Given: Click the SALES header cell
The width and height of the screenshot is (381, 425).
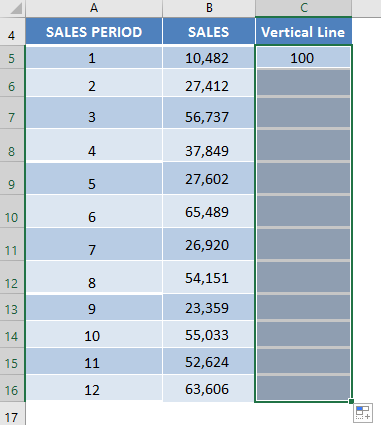Looking at the screenshot, I should (x=209, y=31).
